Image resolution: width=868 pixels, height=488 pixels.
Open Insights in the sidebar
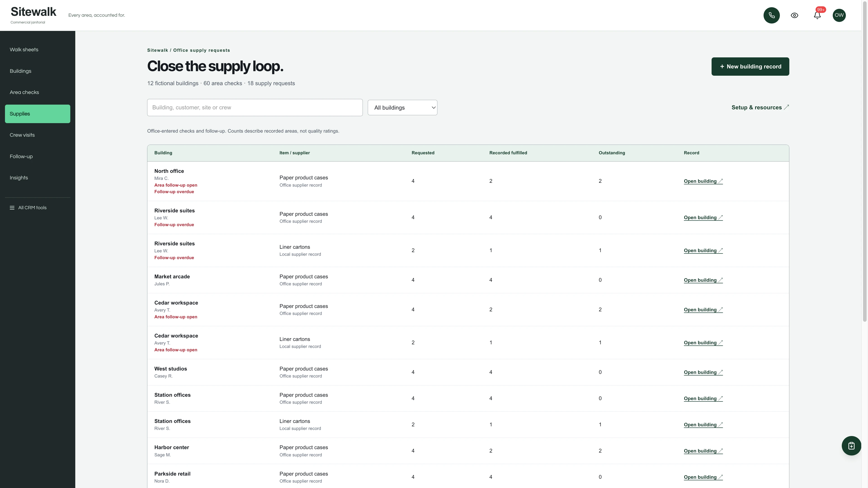pos(37,178)
